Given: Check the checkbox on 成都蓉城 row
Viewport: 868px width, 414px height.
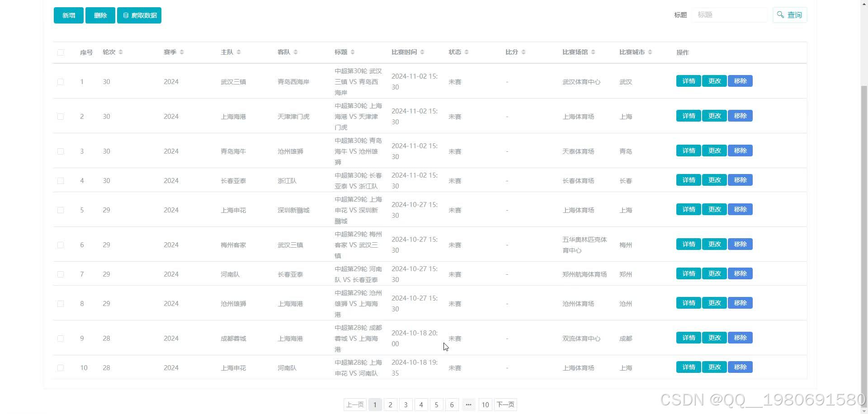Looking at the screenshot, I should (61, 338).
